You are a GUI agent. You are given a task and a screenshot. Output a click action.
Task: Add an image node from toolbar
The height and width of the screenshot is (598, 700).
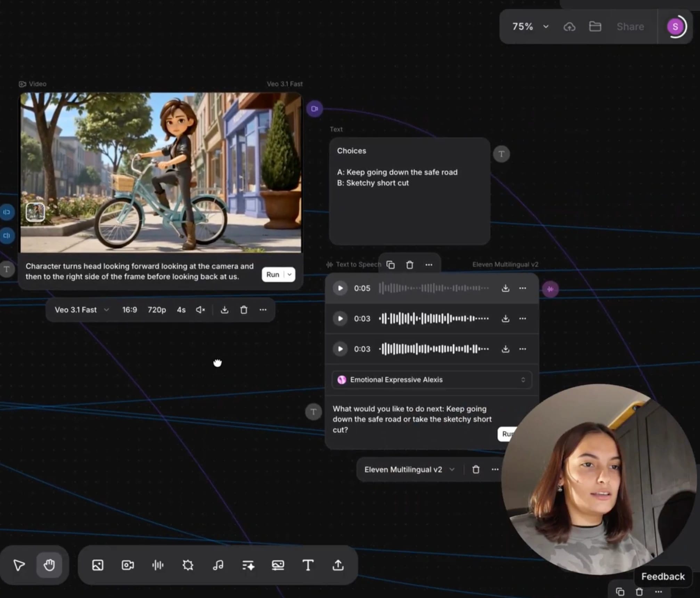coord(98,565)
